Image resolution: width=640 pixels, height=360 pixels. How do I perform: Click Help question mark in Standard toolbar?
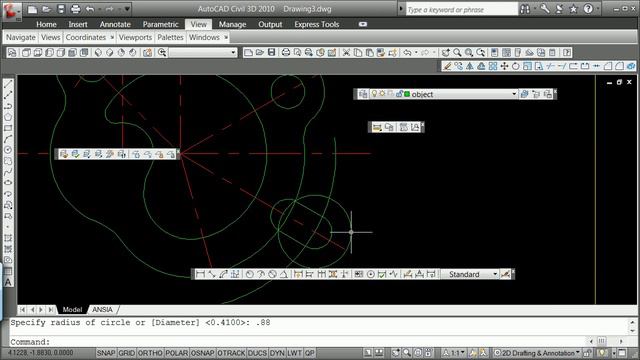567,53
